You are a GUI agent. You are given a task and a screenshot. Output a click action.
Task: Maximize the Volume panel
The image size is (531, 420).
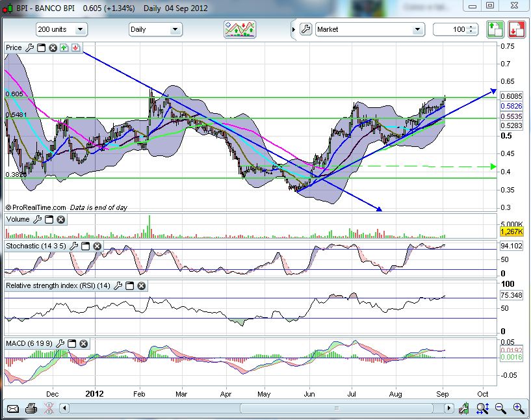[x=49, y=220]
